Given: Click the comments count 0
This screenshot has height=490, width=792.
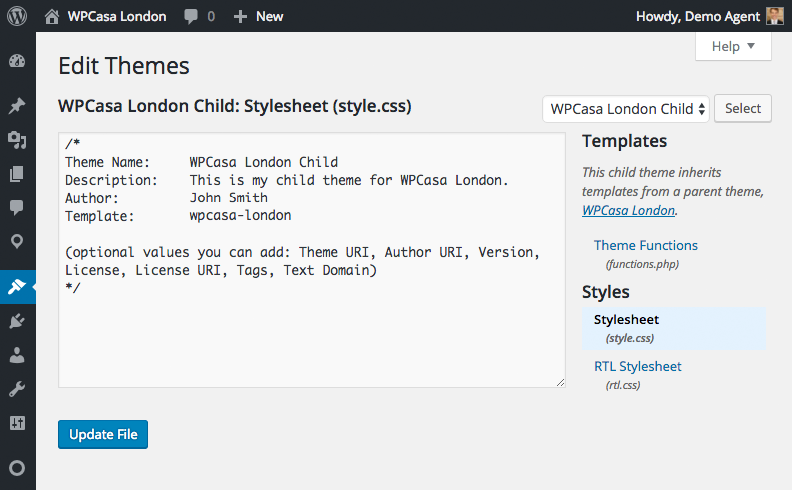Looking at the screenshot, I should (x=211, y=17).
